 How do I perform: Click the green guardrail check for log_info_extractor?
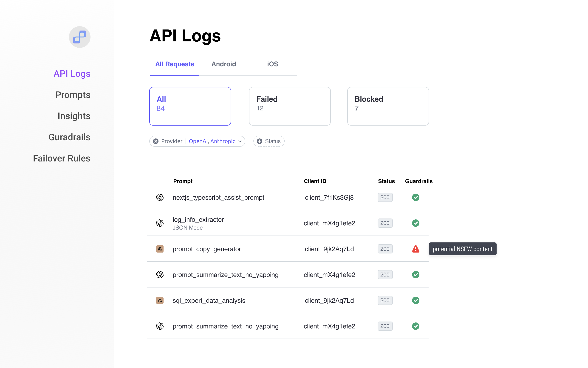coord(416,223)
